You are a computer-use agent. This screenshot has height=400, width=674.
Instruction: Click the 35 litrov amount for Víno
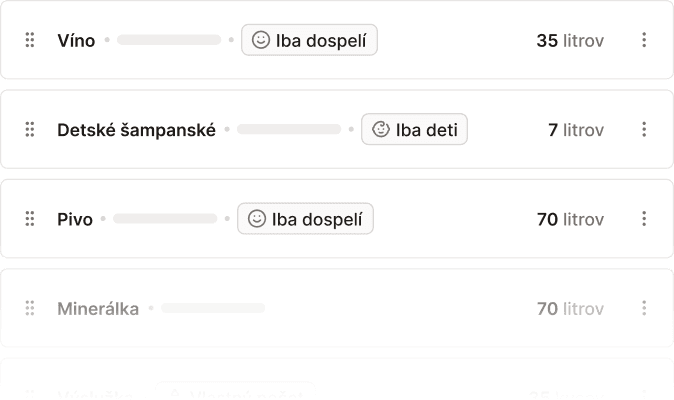(570, 40)
